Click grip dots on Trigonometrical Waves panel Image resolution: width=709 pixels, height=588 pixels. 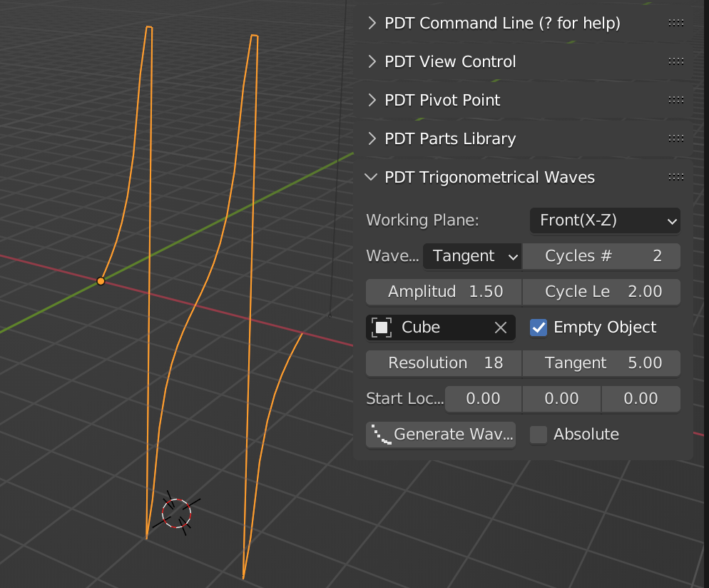tap(675, 178)
